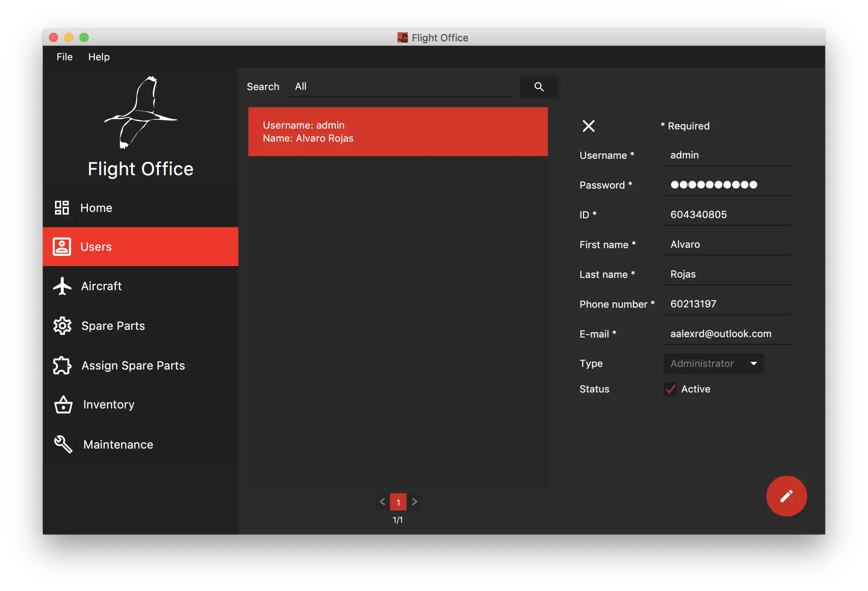Navigate to Maintenance section
This screenshot has height=591, width=868.
(117, 444)
